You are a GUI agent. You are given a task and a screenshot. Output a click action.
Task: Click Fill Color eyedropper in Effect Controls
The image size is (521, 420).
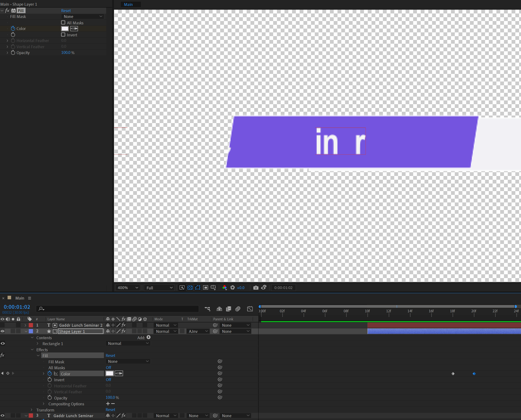tap(74, 29)
